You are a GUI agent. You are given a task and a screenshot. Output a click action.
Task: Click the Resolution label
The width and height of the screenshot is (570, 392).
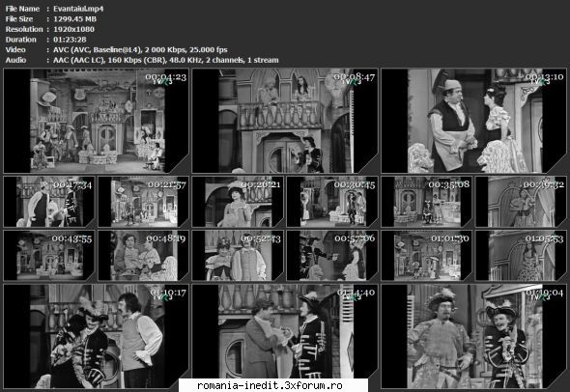tap(24, 29)
